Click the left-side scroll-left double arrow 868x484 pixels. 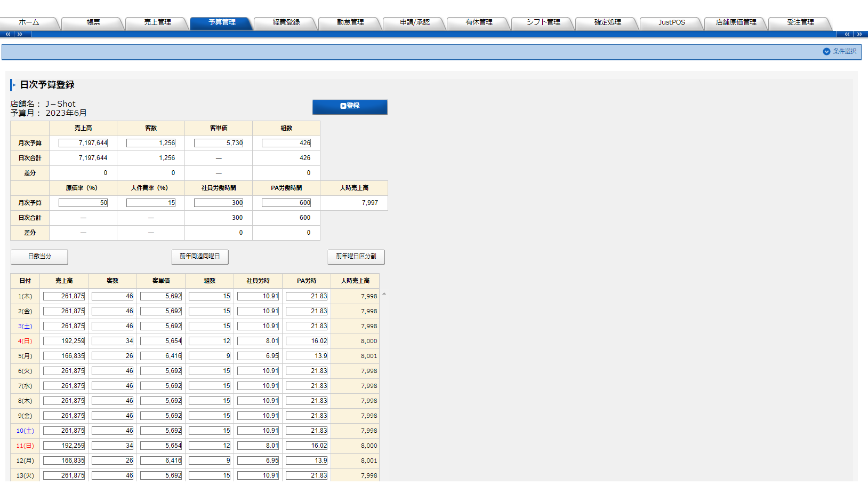[7, 34]
